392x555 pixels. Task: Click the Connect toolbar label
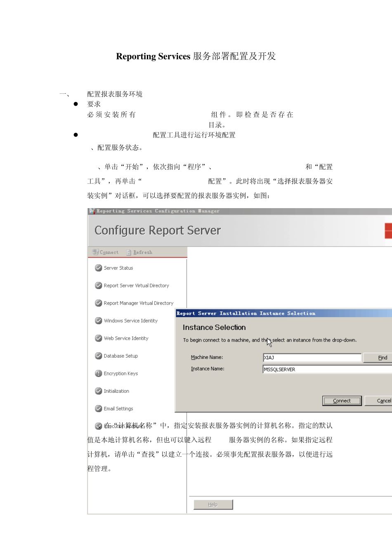click(109, 252)
